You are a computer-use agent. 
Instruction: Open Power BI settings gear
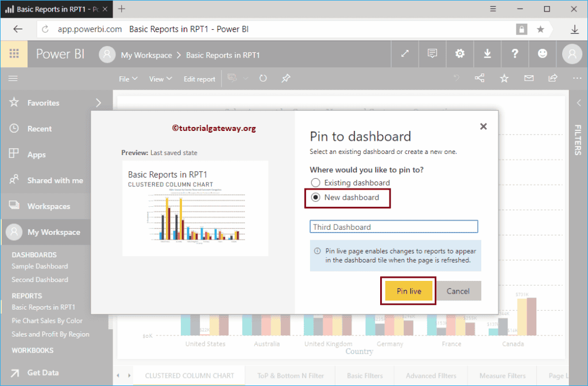coord(459,53)
